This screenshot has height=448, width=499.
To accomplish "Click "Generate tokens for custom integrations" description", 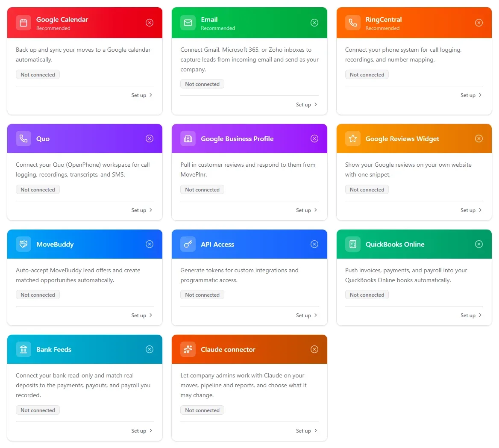I will pos(239,275).
